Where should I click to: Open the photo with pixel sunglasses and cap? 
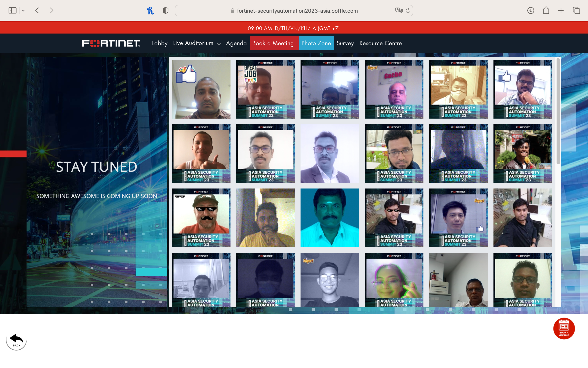pyautogui.click(x=201, y=218)
